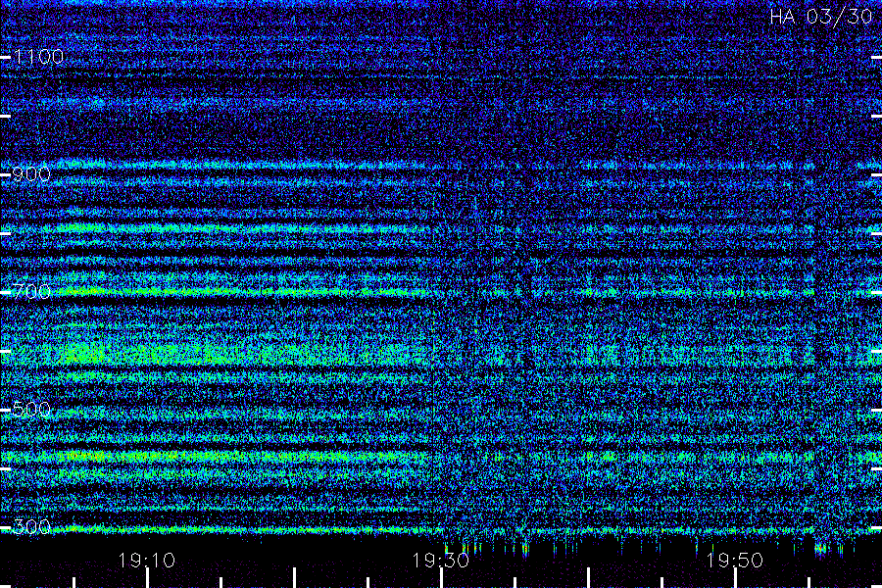
Task: Click the 500 frequency axis label
Action: pos(31,410)
